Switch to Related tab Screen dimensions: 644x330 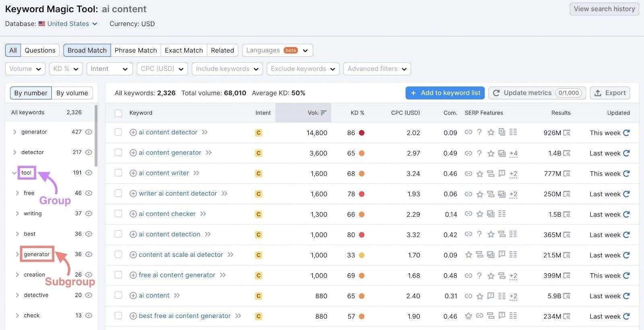pyautogui.click(x=223, y=50)
